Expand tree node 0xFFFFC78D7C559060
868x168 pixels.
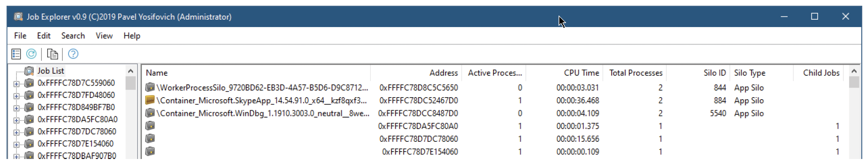pos(16,84)
